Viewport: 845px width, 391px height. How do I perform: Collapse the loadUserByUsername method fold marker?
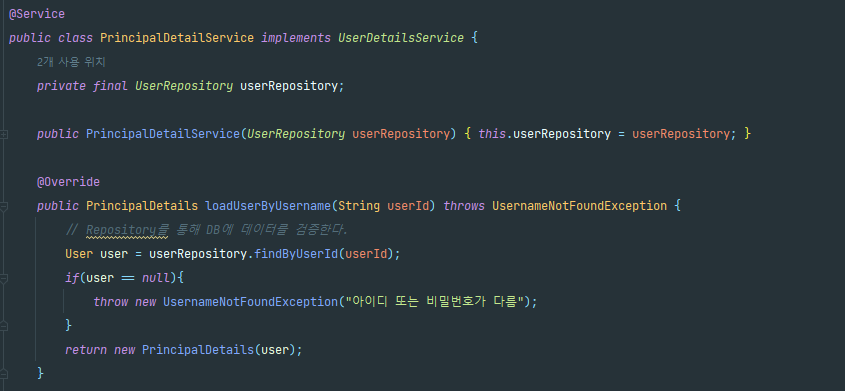[x=4, y=206]
